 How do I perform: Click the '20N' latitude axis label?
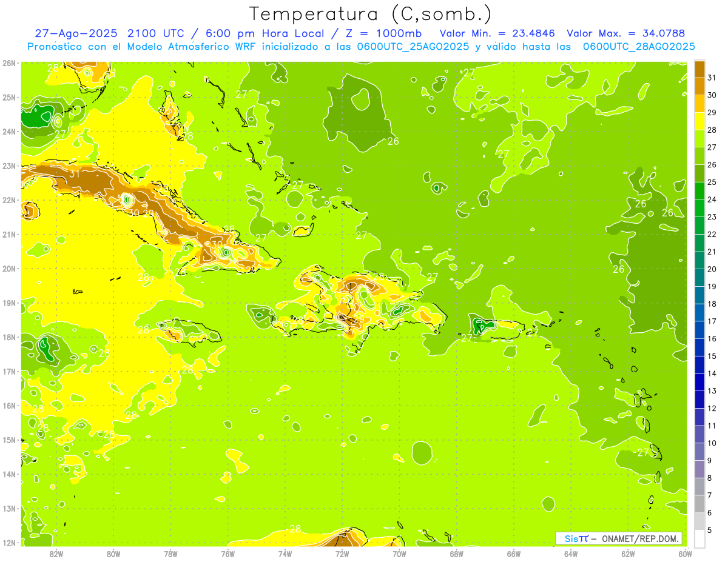coord(9,269)
